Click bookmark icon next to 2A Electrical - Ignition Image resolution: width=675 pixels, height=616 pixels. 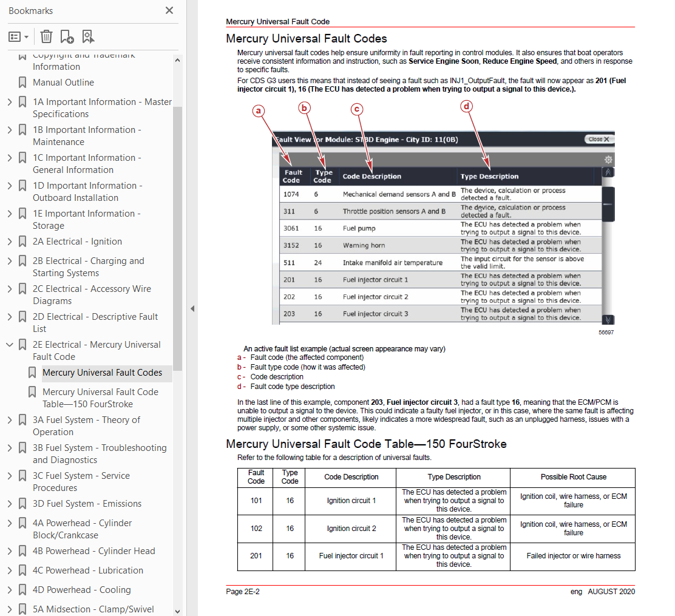pos(22,242)
